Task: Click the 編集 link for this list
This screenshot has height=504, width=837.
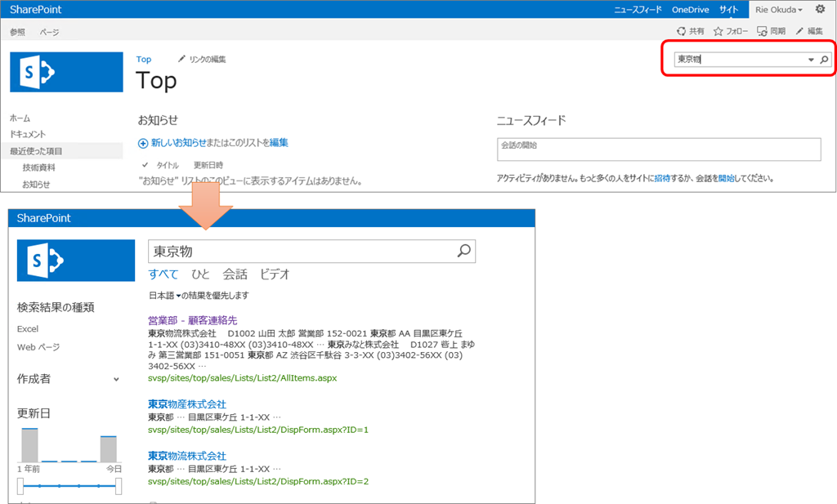Action: click(279, 143)
